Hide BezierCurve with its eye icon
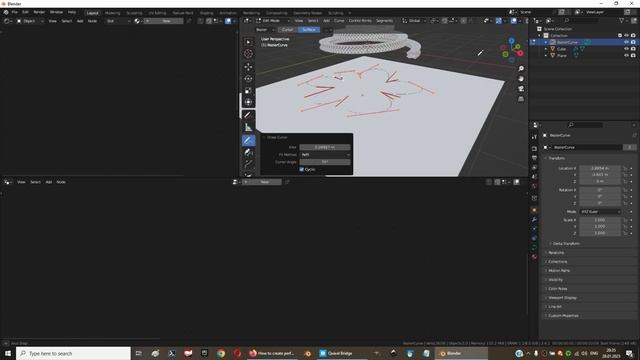640x360 pixels. (627, 42)
